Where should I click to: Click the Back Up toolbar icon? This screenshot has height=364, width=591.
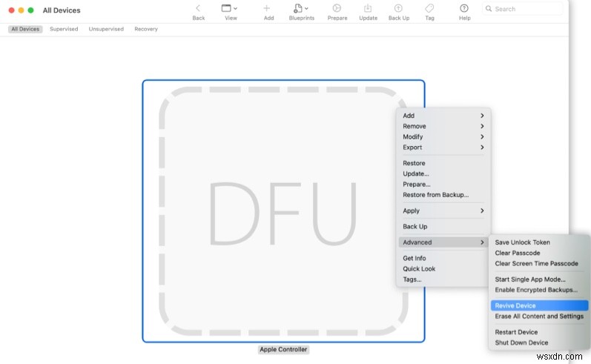398,8
